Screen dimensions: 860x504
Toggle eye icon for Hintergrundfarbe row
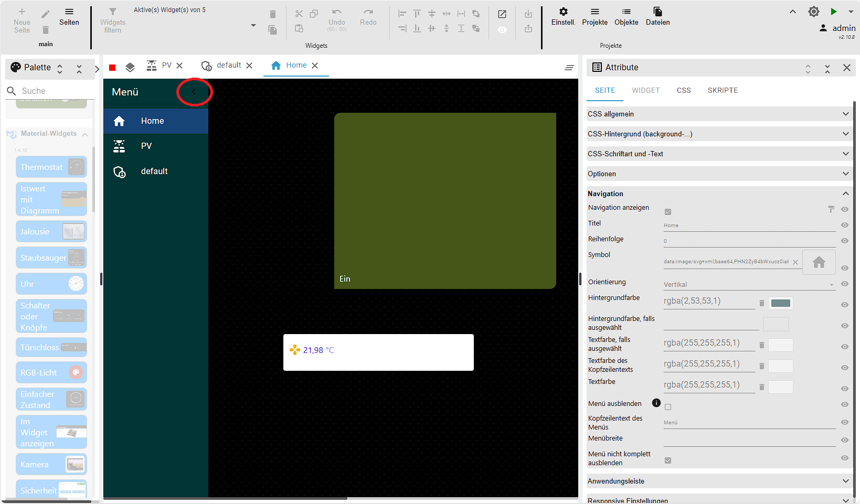(845, 305)
